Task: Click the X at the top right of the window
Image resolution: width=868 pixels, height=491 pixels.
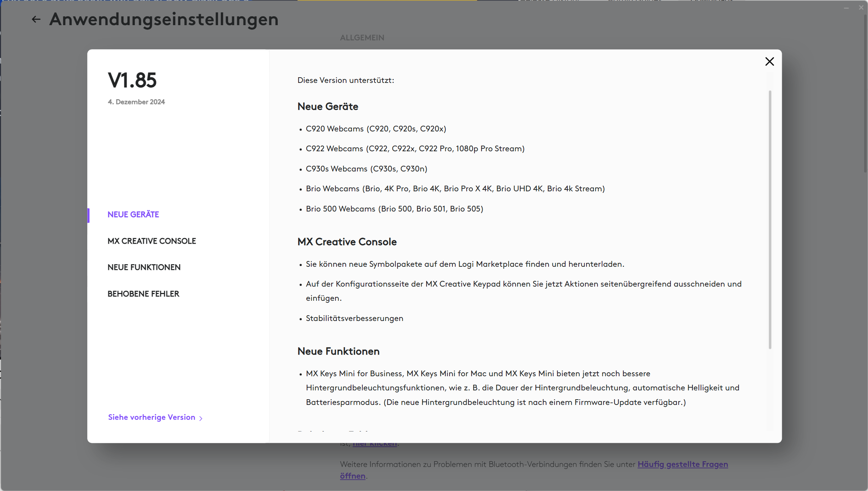Action: pos(862,7)
